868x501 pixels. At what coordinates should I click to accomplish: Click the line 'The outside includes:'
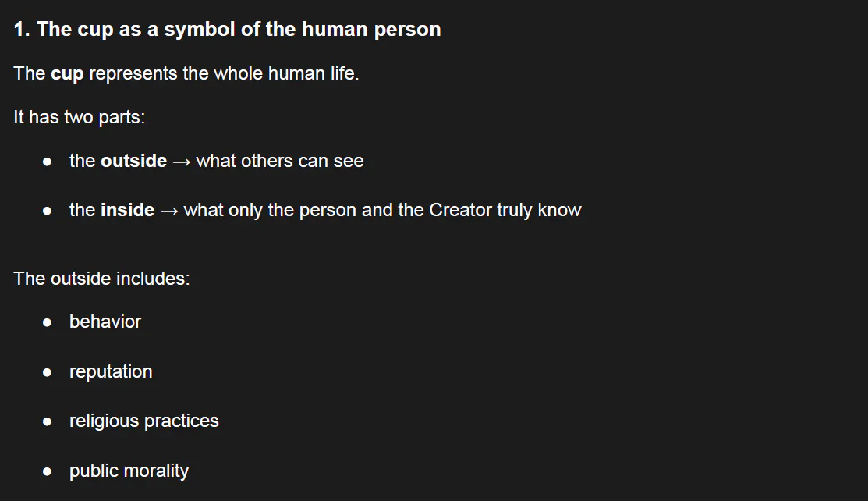tap(101, 279)
